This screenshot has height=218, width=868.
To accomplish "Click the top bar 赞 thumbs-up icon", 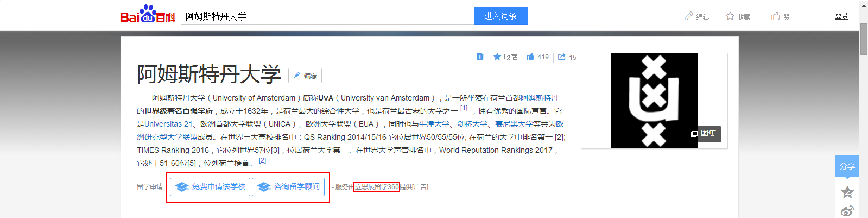I will [776, 16].
